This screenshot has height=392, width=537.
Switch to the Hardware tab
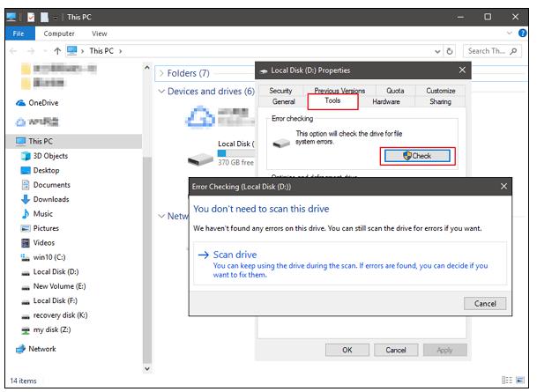tap(386, 101)
